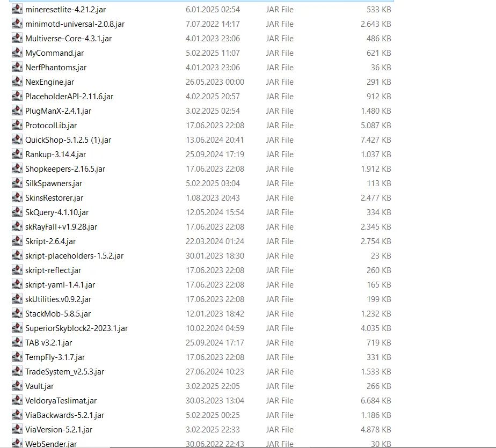Click the VeldoryaTeslimat.jar file name
This screenshot has width=496, height=448.
61,401
